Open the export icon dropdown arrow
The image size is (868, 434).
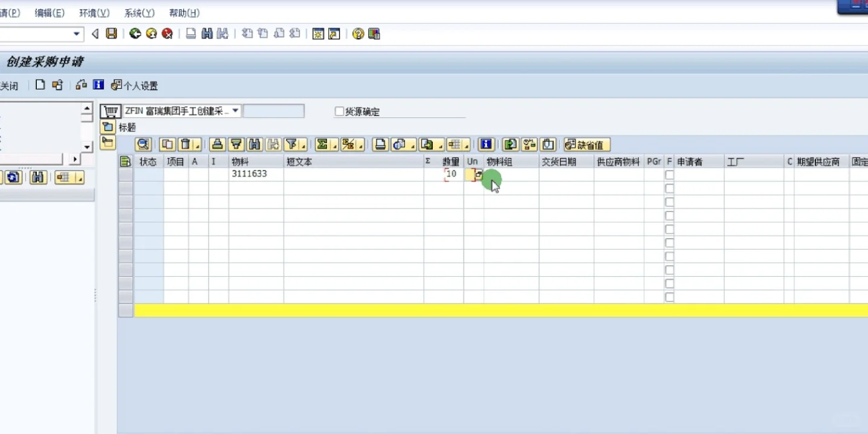tap(440, 146)
